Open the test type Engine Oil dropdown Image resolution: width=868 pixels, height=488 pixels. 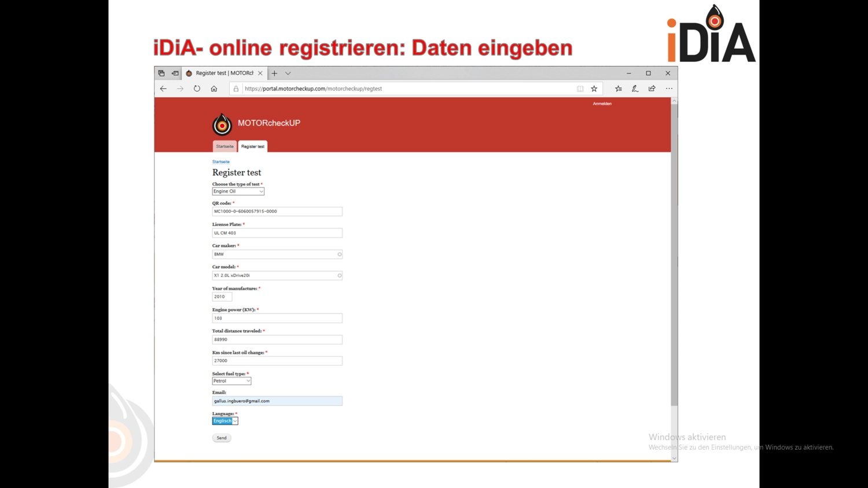coord(238,191)
